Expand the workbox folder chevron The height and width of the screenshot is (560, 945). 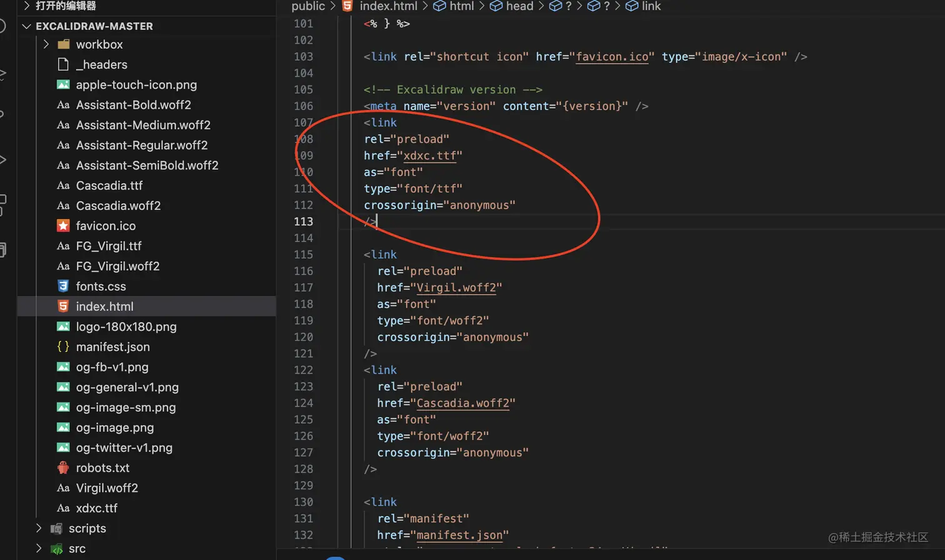[x=46, y=44]
